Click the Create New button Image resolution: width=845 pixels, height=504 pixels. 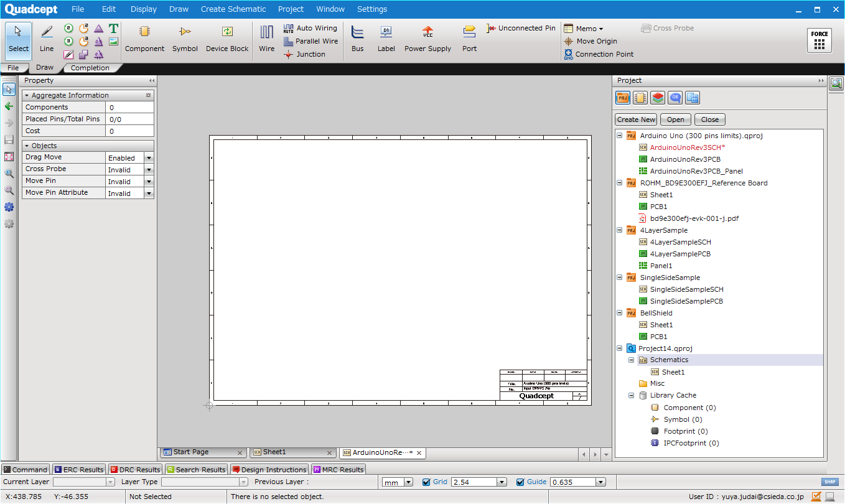point(636,119)
